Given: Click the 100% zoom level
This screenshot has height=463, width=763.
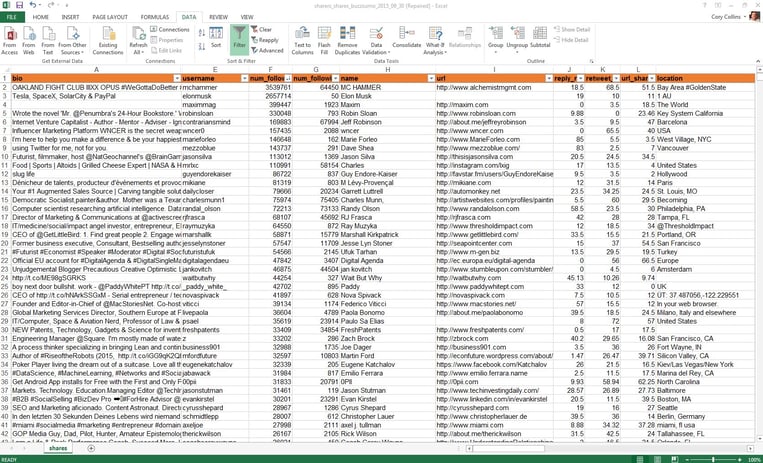Looking at the screenshot, I should click(x=754, y=459).
